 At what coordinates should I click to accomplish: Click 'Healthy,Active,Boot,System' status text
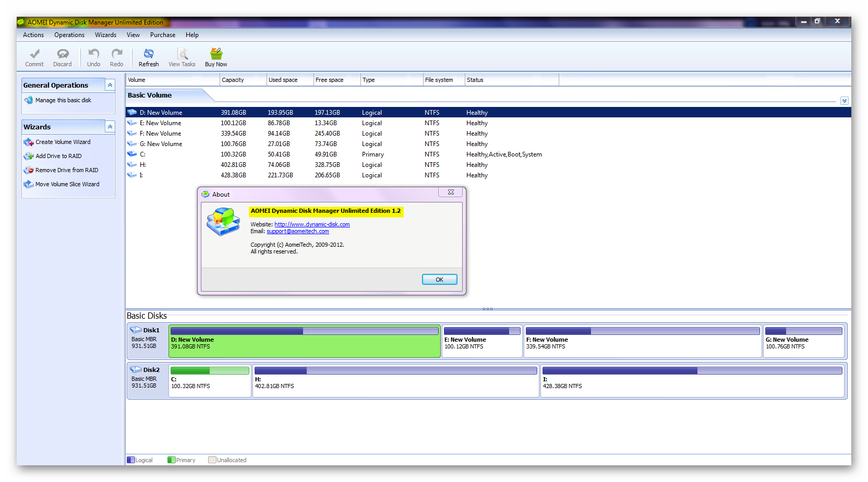[504, 154]
